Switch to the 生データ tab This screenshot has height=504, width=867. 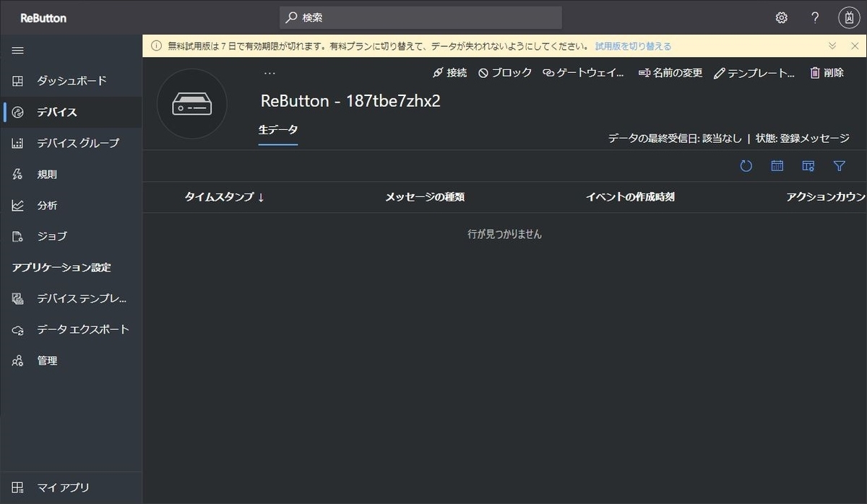[x=277, y=131]
